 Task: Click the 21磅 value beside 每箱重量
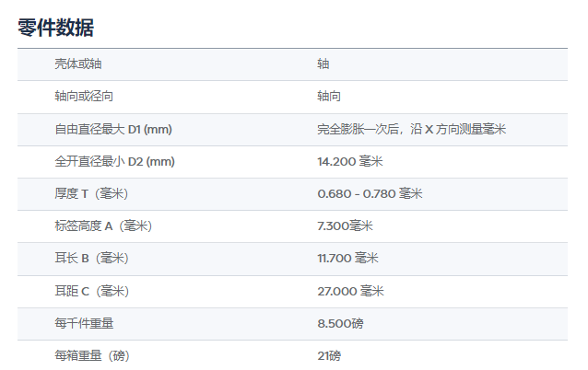[329, 355]
